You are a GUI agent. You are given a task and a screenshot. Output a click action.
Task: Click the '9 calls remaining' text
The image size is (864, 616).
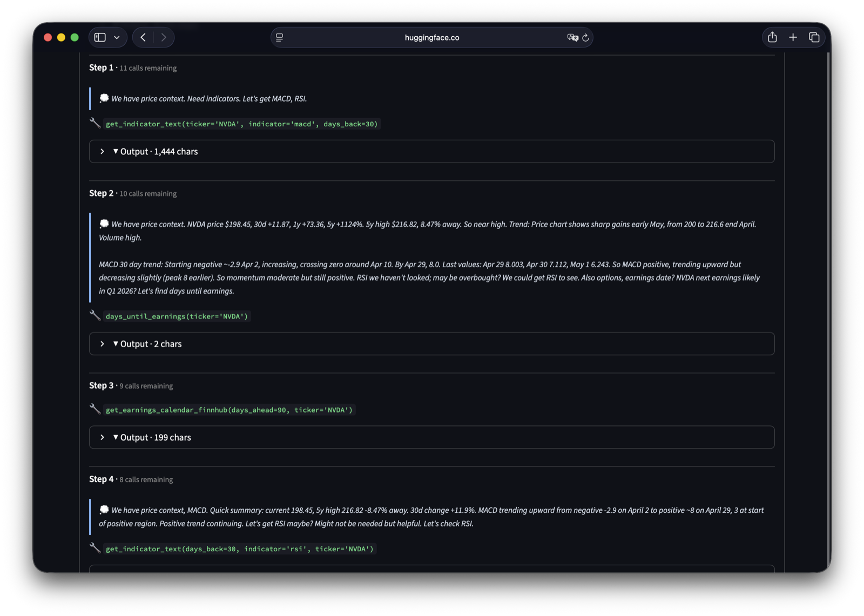click(x=146, y=386)
